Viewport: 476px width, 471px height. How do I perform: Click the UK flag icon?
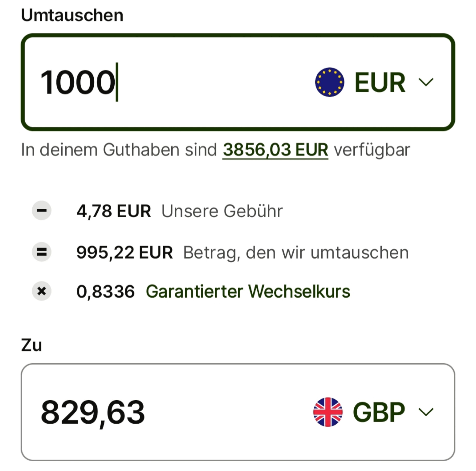[328, 412]
